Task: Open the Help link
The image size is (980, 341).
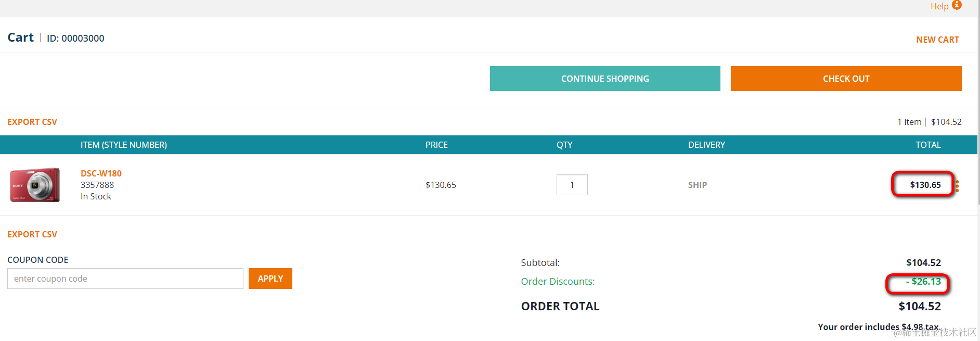Action: coord(939,6)
